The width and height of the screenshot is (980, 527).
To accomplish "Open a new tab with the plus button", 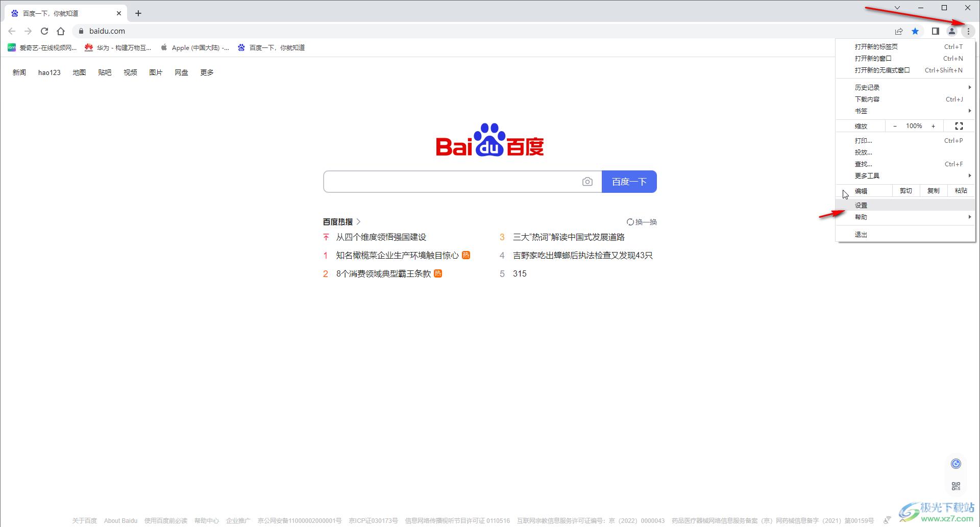I will (x=138, y=13).
